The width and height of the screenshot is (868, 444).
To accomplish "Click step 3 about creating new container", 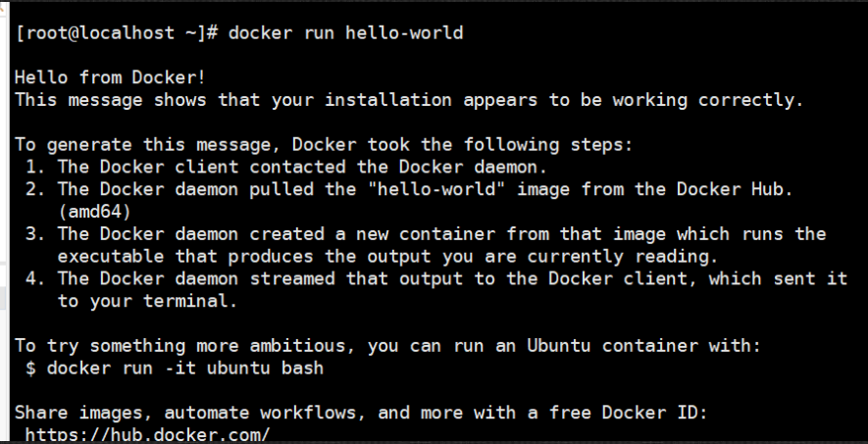I will pos(441,234).
